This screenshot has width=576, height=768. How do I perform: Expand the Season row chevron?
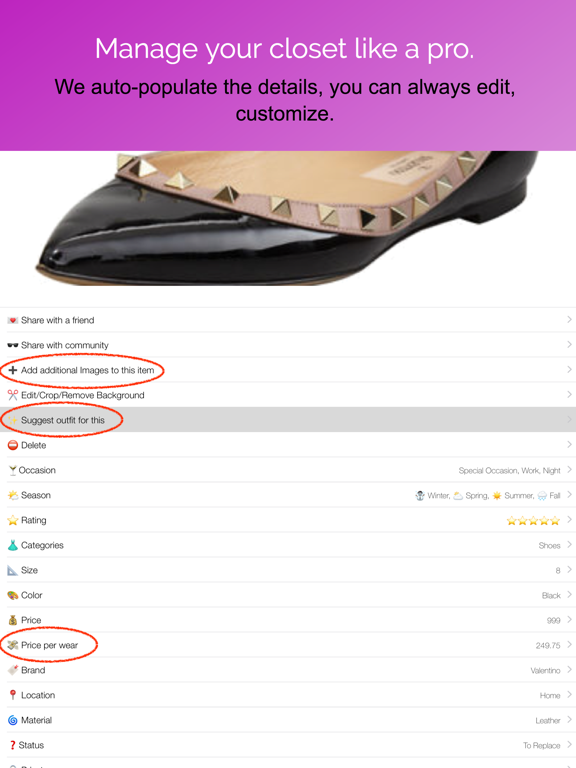point(569,495)
